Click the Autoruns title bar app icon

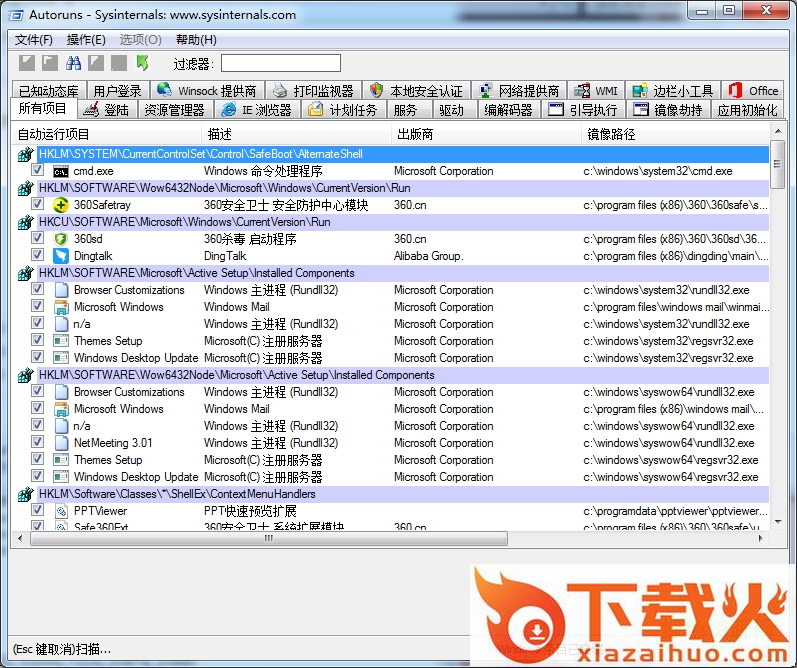click(x=16, y=15)
